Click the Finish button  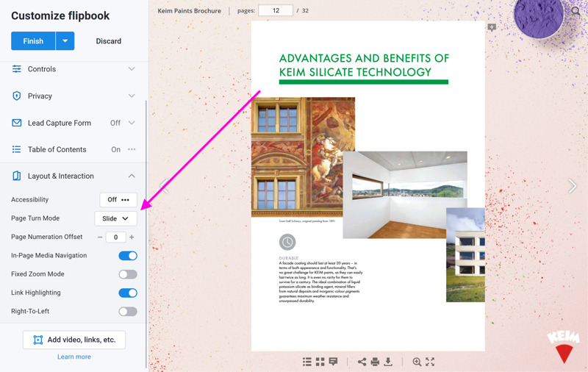(33, 41)
